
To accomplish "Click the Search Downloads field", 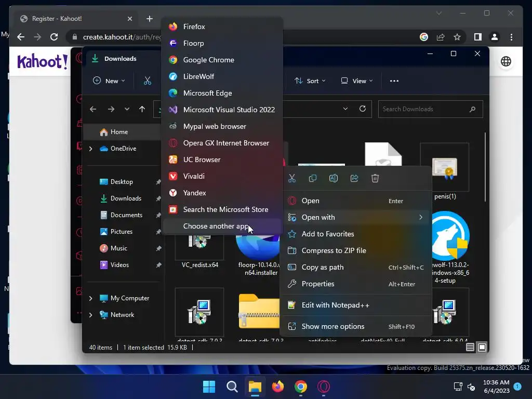I will pos(430,109).
